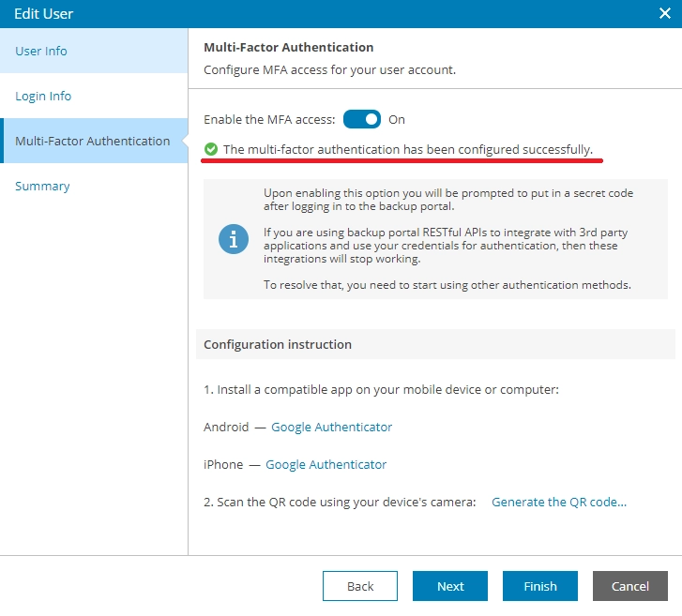
Task: Click the On label beside the toggle
Action: [397, 119]
